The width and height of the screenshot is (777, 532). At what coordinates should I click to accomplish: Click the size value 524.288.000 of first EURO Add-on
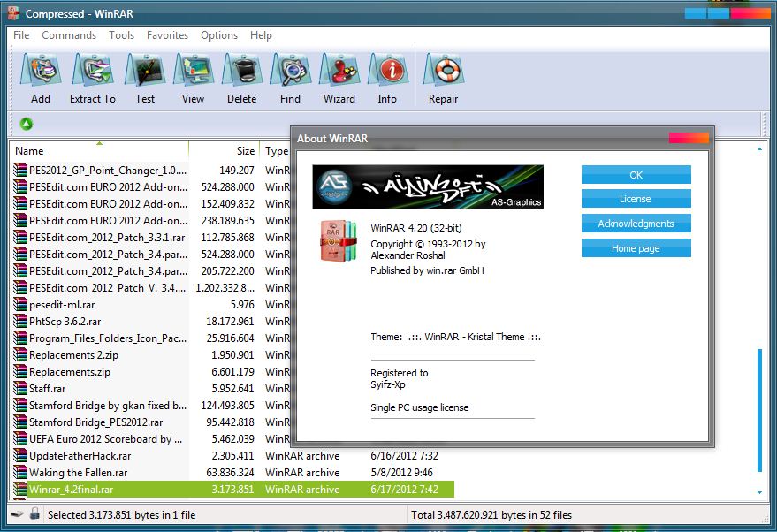[227, 186]
